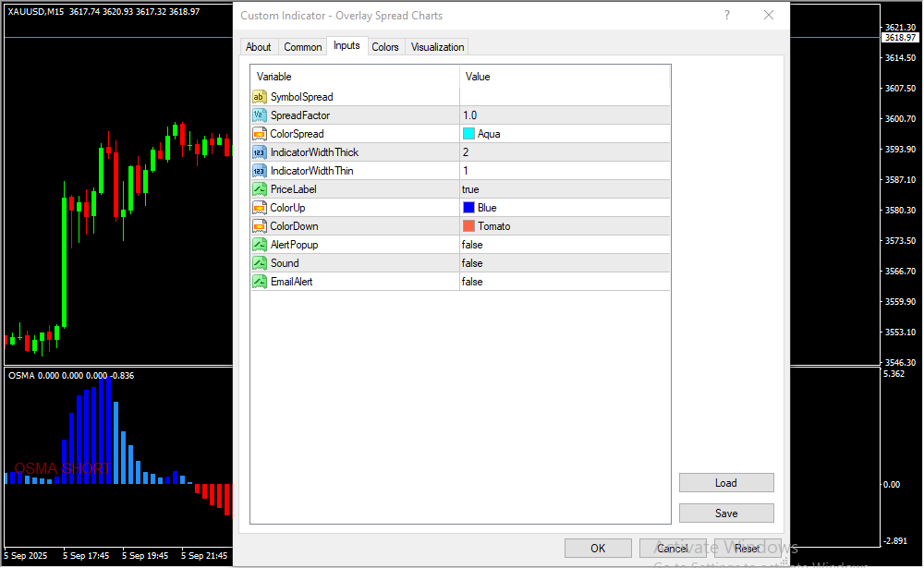Switch to the Colors tab
Screen dimensions: 924x568
tap(385, 47)
